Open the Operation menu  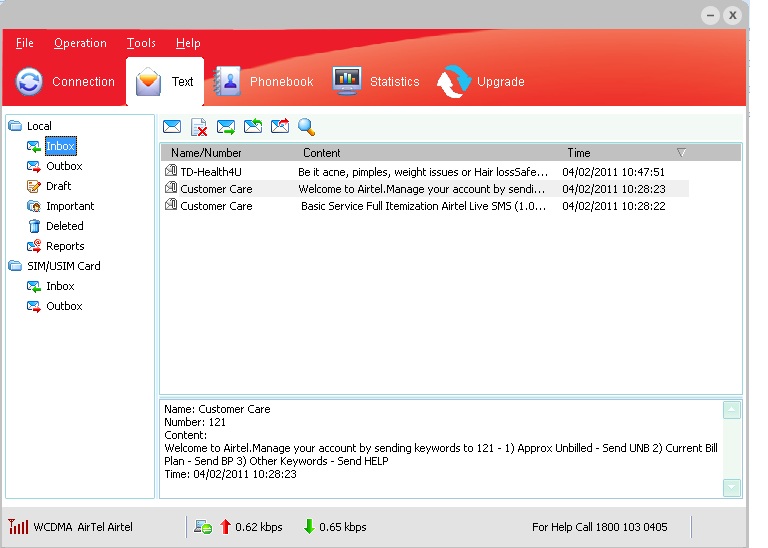[80, 43]
